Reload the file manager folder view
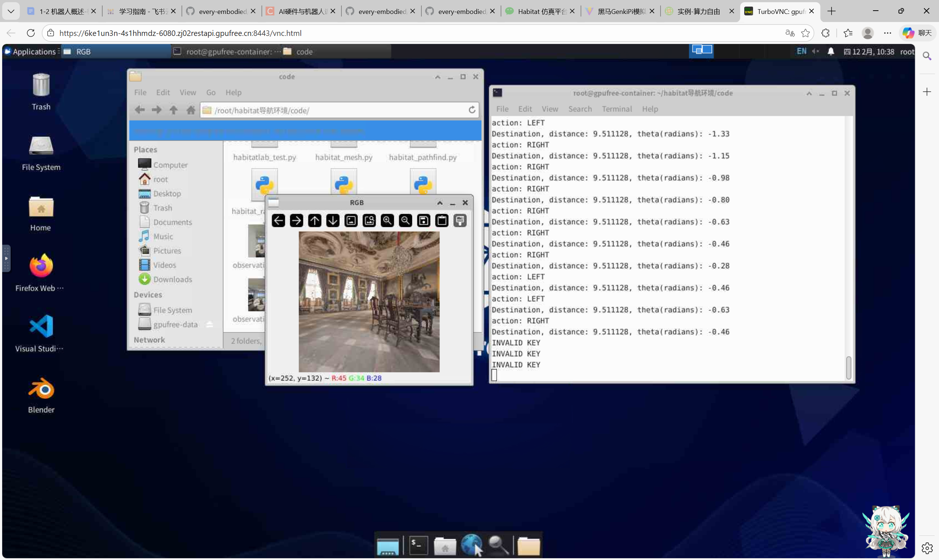The height and width of the screenshot is (560, 939). tap(472, 110)
